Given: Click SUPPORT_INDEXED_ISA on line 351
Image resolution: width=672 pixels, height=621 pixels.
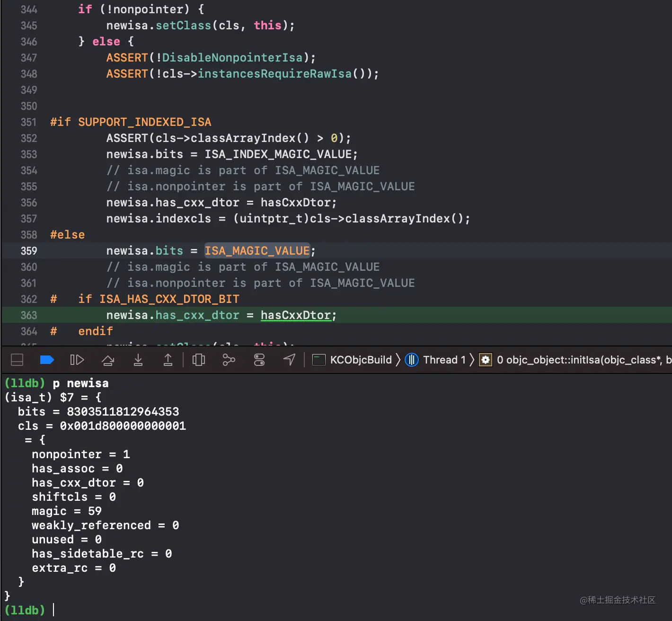Looking at the screenshot, I should pyautogui.click(x=145, y=122).
